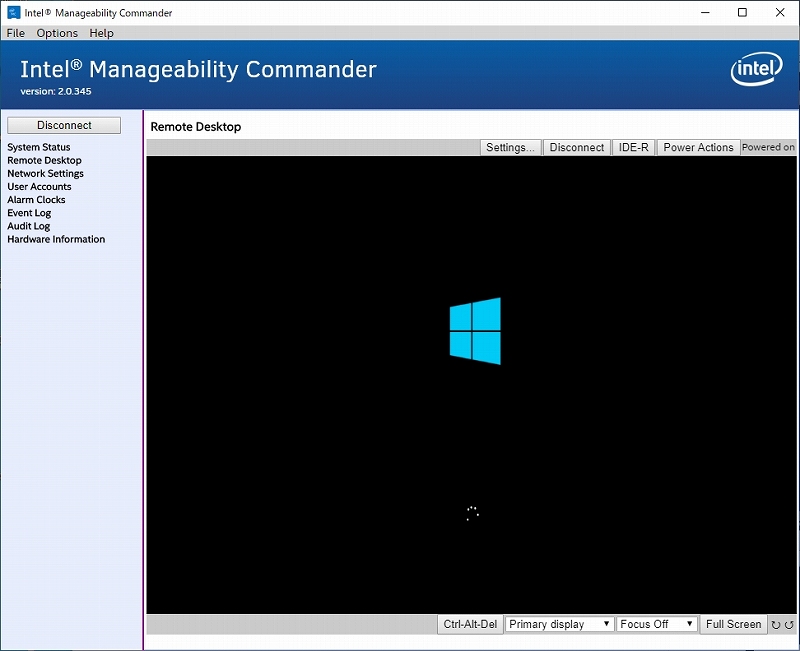Open the Help menu
The width and height of the screenshot is (800, 651).
[102, 33]
